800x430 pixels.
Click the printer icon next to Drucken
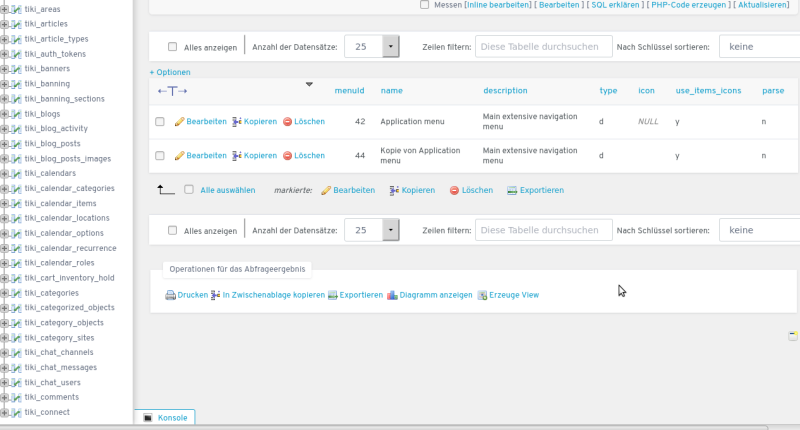[x=170, y=295]
